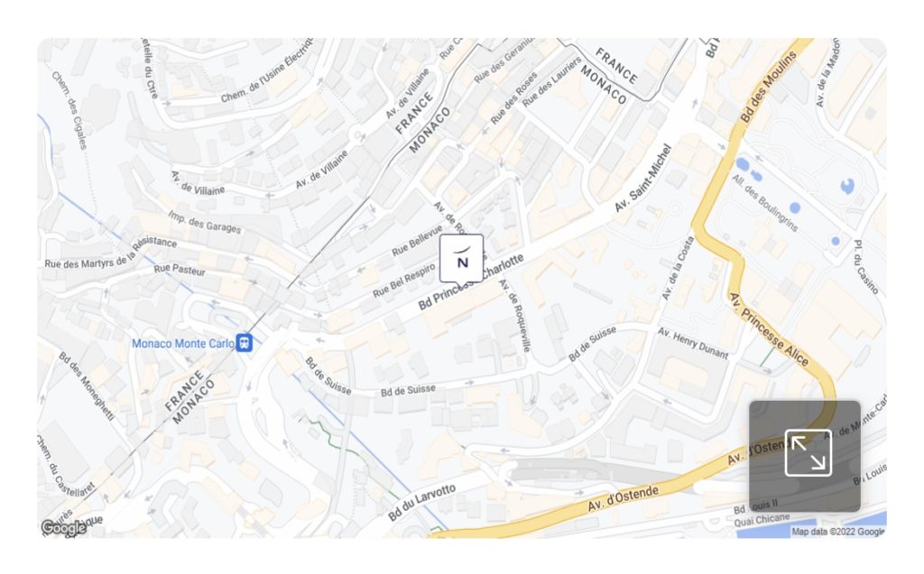The height and width of the screenshot is (574, 924).
Task: Open the Google logo link
Action: tap(64, 527)
